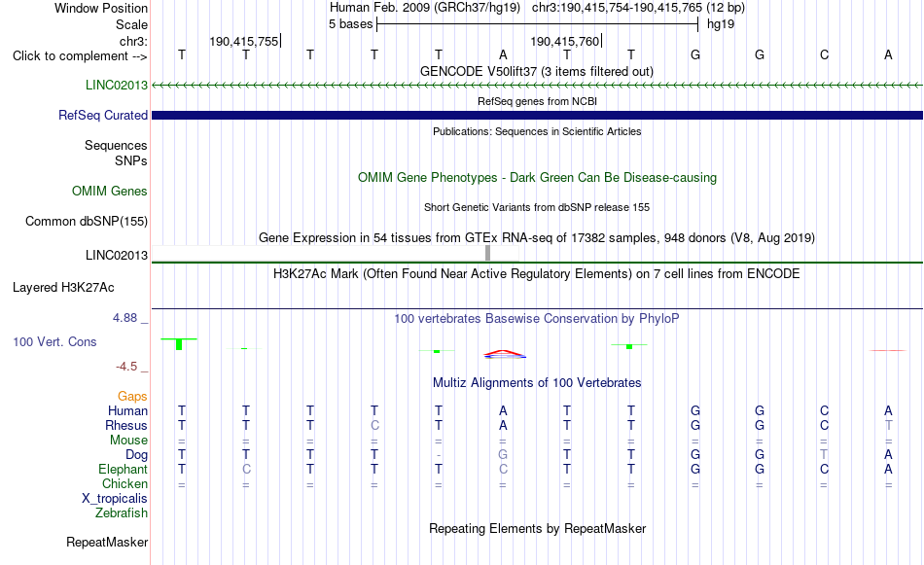Click the red and blue PhyloP bar
Image resolution: width=924 pixels, height=565 pixels.
(x=505, y=354)
